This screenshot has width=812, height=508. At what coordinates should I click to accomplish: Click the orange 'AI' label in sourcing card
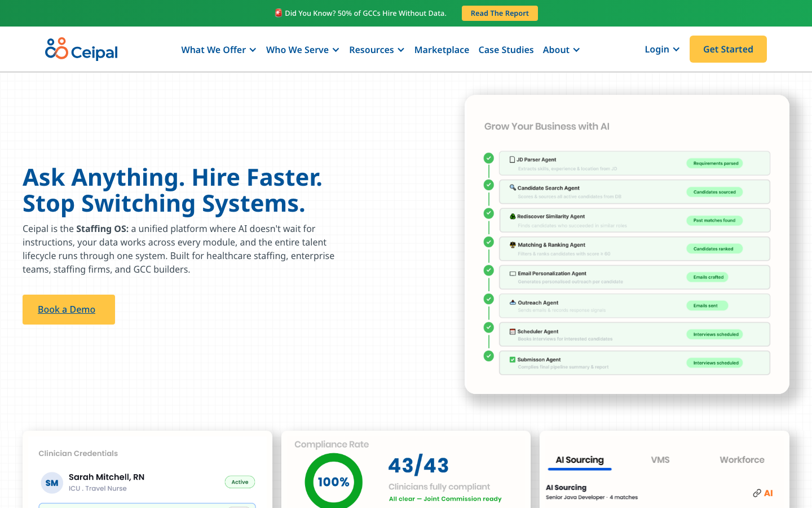[769, 493]
